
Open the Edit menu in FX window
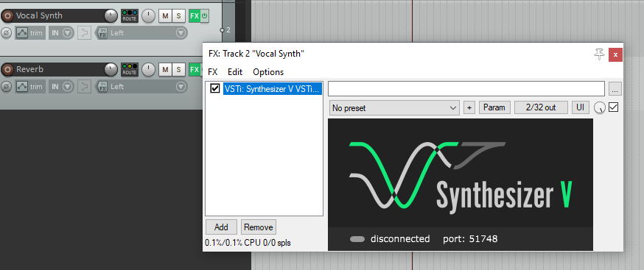point(235,72)
